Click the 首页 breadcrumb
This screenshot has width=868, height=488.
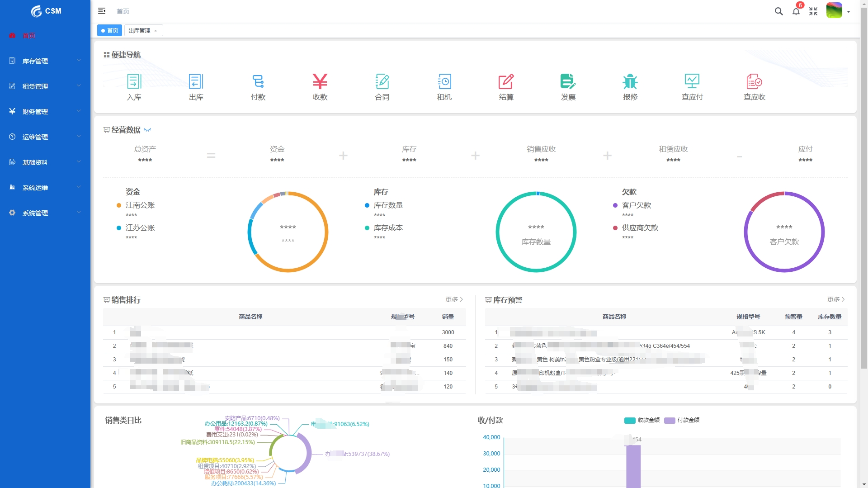pos(123,11)
